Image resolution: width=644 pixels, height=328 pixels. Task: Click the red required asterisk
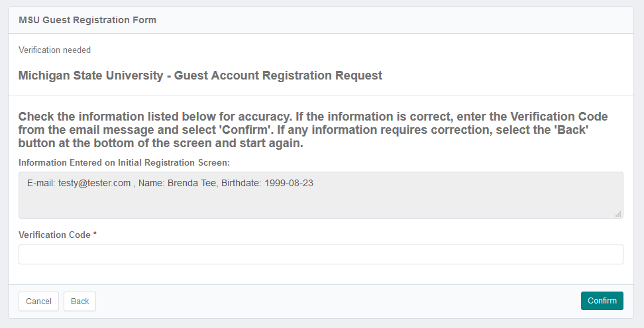point(95,235)
